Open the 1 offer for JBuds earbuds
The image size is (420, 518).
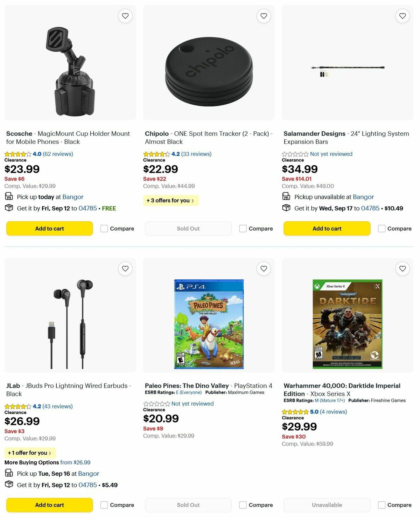(29, 453)
